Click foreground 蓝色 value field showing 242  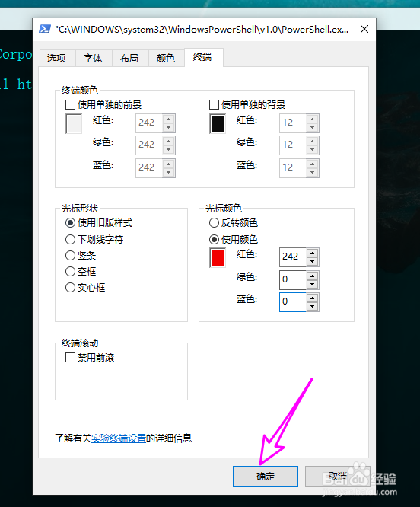tap(149, 167)
